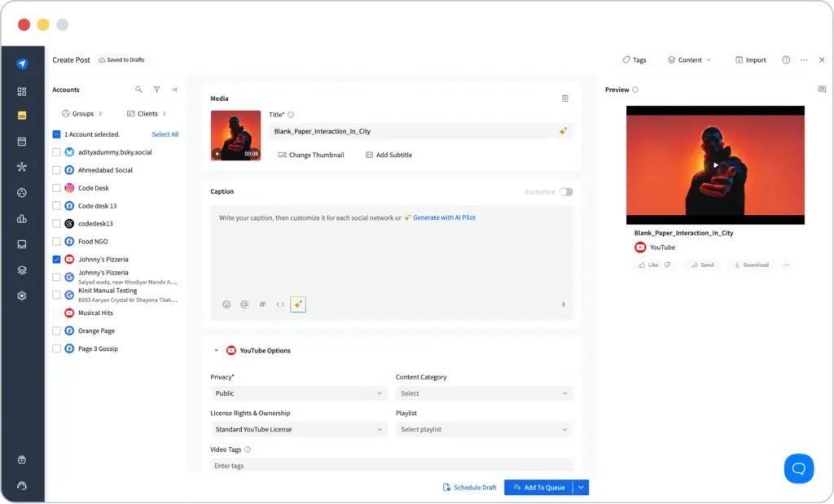The image size is (834, 504).
Task: Open the calendar icon in the left sidebar
Action: point(22,142)
